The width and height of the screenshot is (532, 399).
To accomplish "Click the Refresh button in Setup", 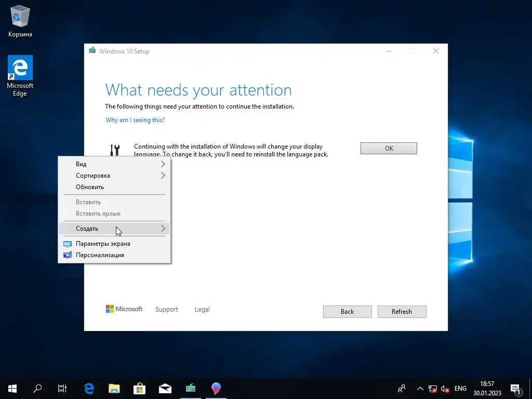I will point(402,312).
